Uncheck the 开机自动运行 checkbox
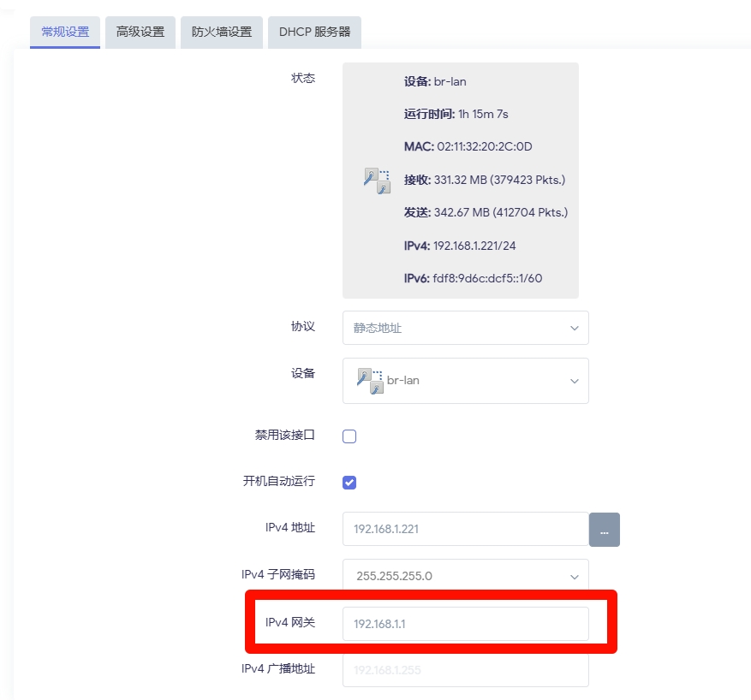 349,483
